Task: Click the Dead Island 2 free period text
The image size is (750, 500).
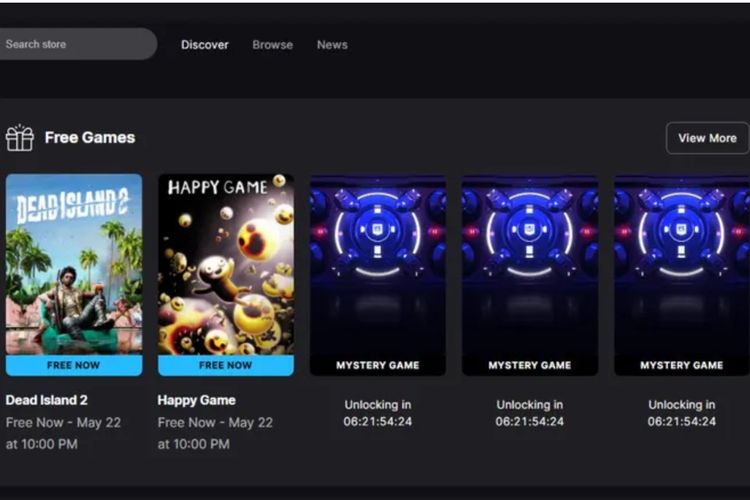Action: [x=63, y=433]
